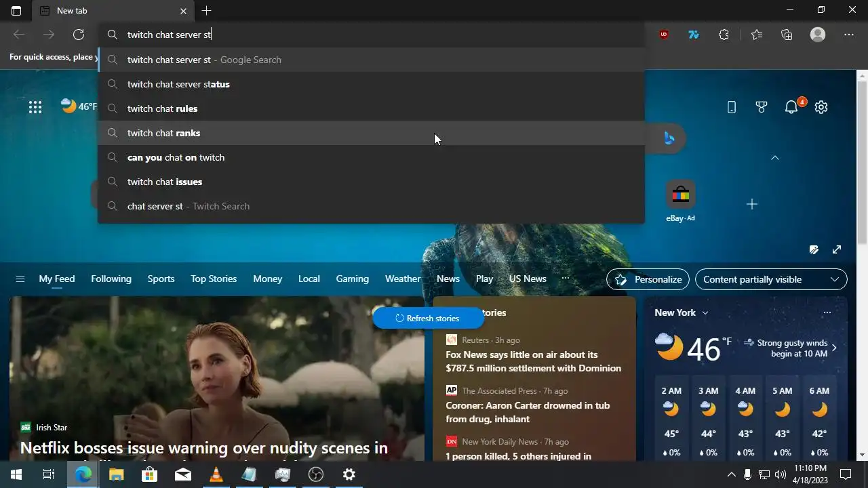868x488 pixels.
Task: Choose suggestion twitch chat ranks
Action: [372, 133]
